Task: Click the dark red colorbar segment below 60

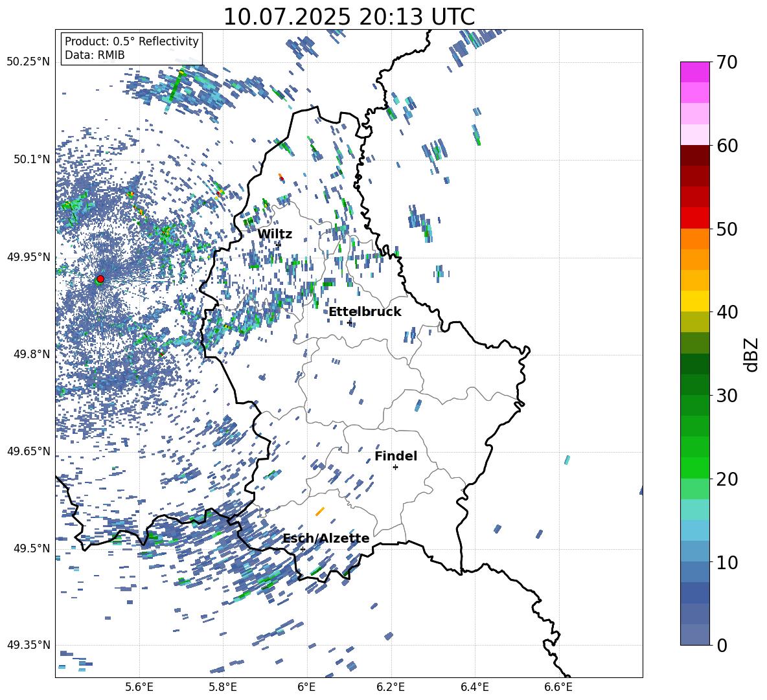Action: [x=694, y=155]
